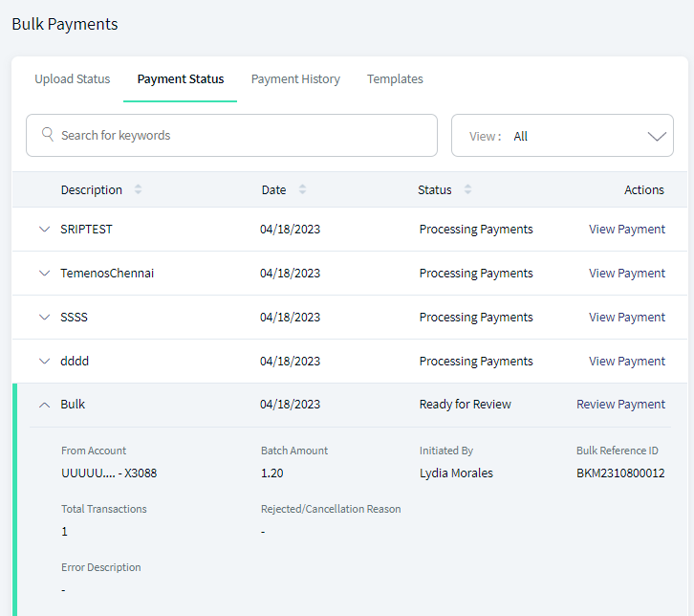Open the Payment History tab
The height and width of the screenshot is (616, 694).
(295, 78)
